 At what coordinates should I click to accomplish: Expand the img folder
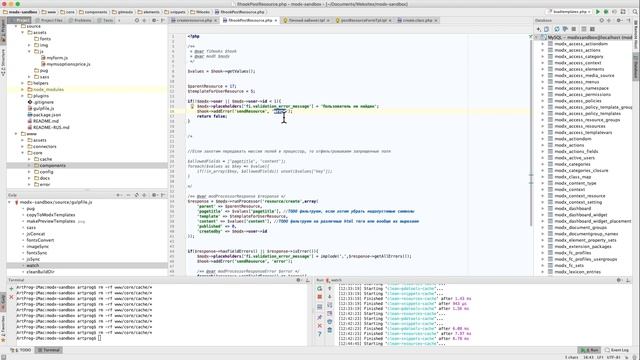[29, 45]
